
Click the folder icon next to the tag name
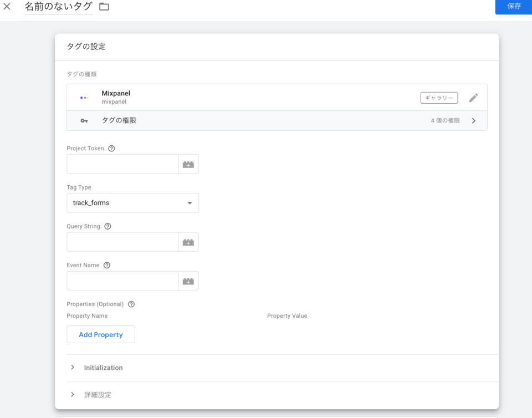103,7
